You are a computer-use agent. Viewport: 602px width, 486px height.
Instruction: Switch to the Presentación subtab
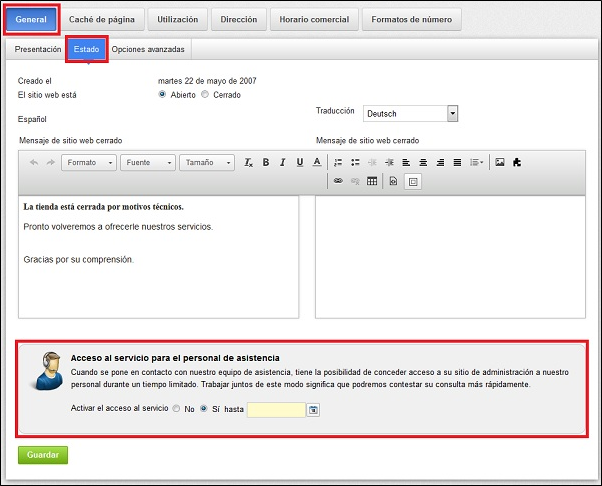coord(38,49)
